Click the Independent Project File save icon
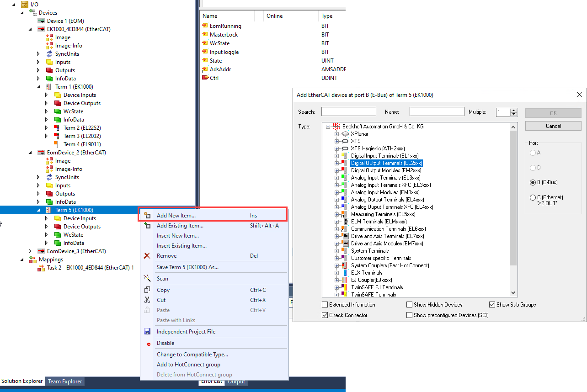This screenshot has width=587, height=392. [147, 332]
